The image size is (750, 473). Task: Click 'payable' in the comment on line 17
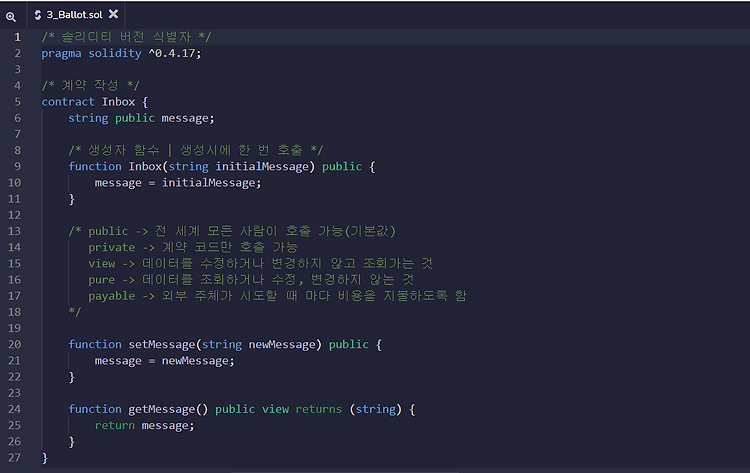[x=111, y=296]
